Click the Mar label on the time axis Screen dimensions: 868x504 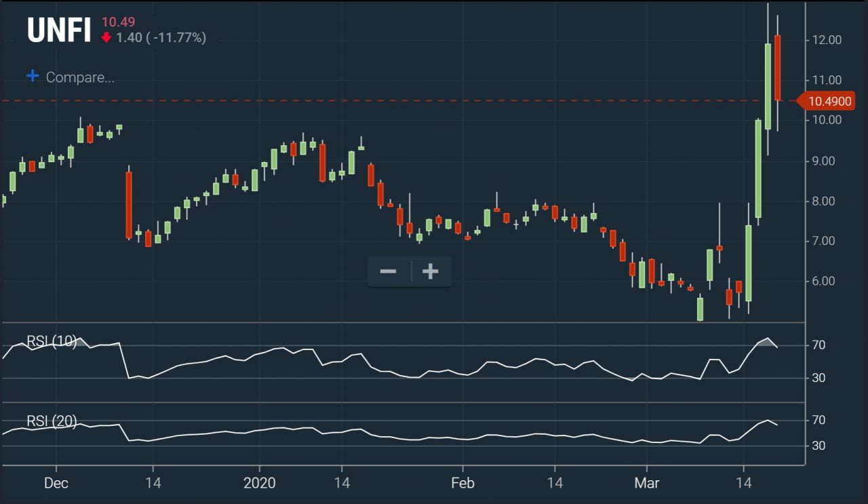[x=648, y=483]
